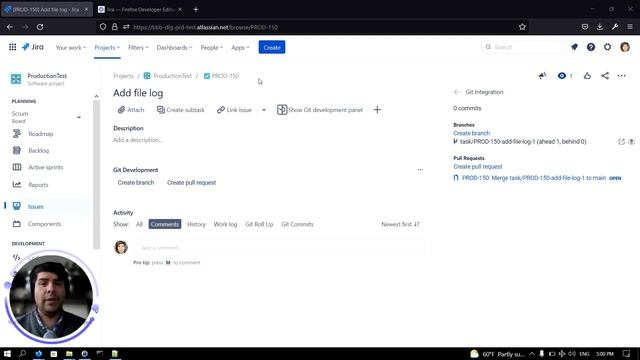Select Issues in sidebar

[35, 207]
